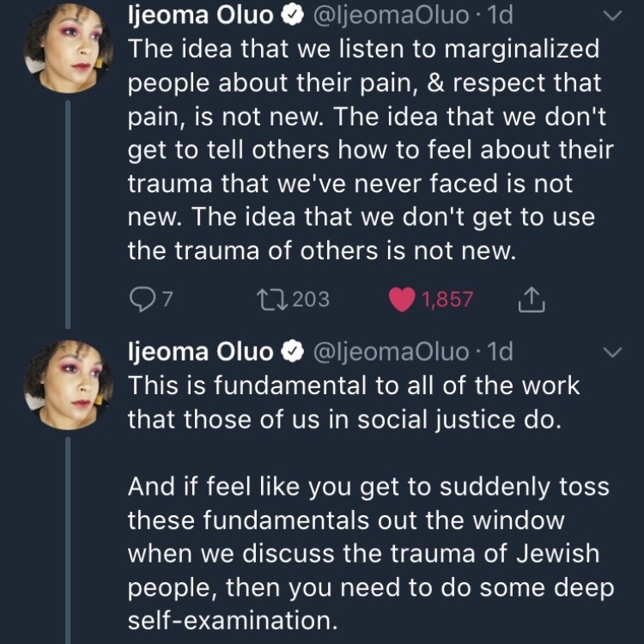
Task: Click the 1,857 likes count
Action: [x=447, y=299]
